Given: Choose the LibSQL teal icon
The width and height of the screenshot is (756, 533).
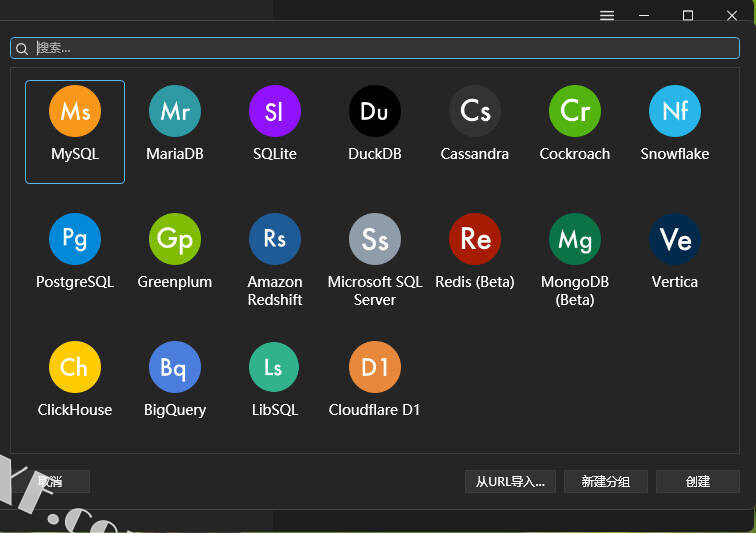Looking at the screenshot, I should 274,367.
